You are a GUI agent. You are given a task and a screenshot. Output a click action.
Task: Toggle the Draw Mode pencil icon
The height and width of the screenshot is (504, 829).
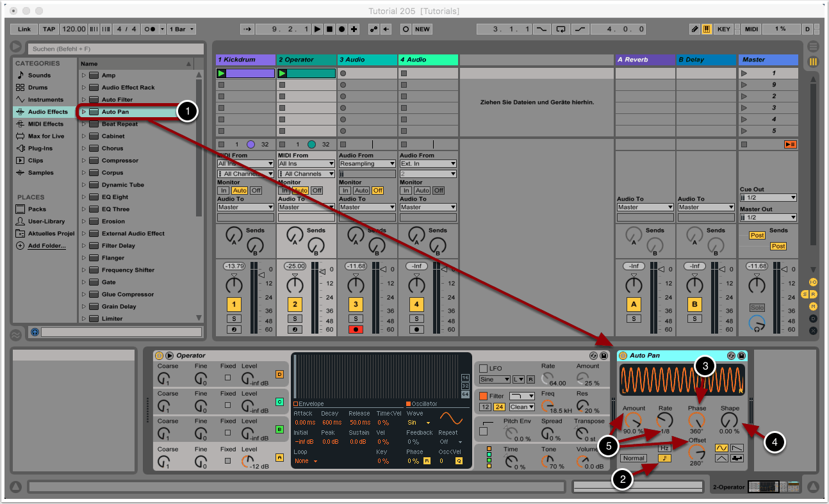point(695,29)
